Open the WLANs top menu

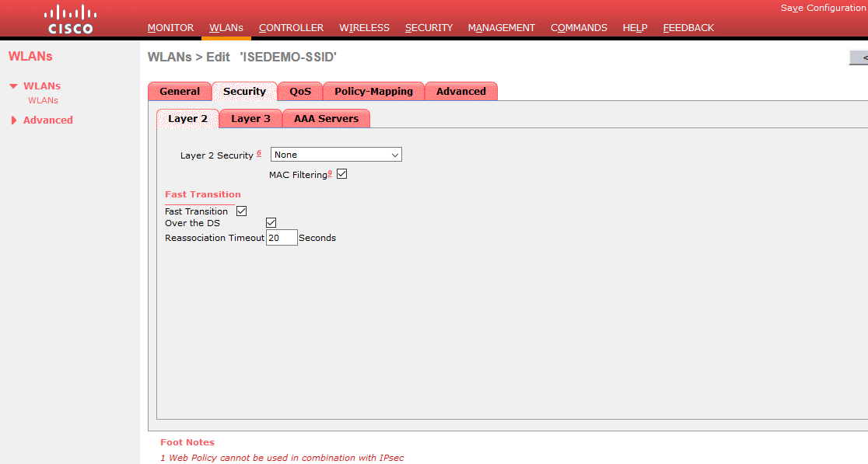click(x=226, y=28)
